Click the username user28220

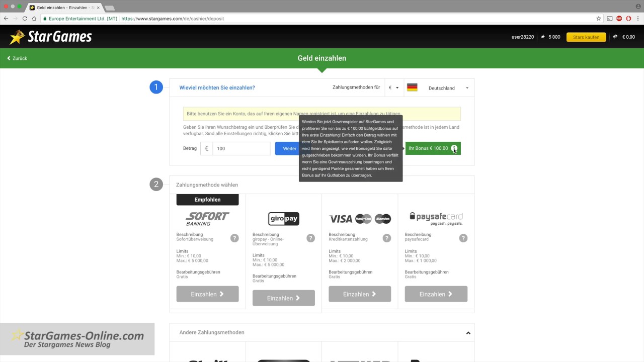[523, 37]
